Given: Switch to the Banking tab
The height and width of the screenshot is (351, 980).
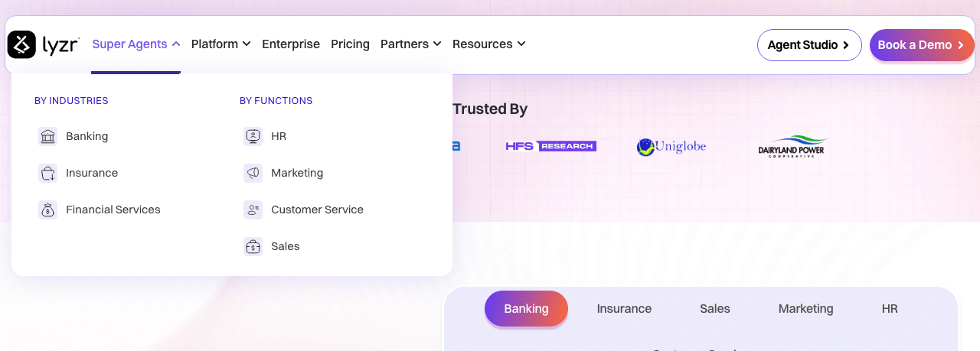Looking at the screenshot, I should click(526, 309).
